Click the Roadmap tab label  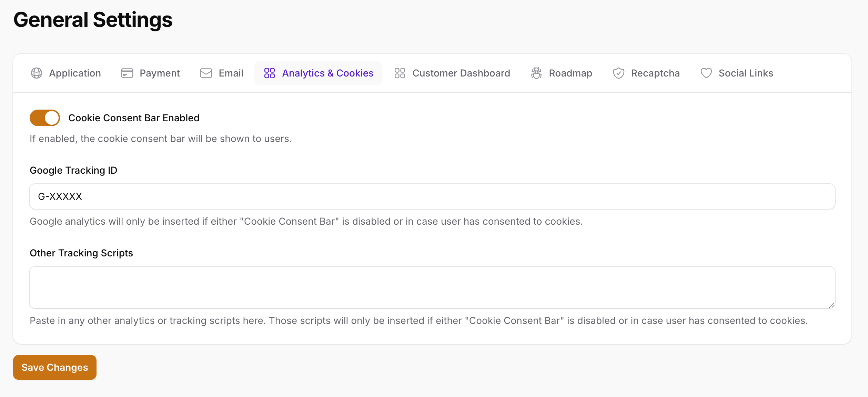[x=570, y=72]
